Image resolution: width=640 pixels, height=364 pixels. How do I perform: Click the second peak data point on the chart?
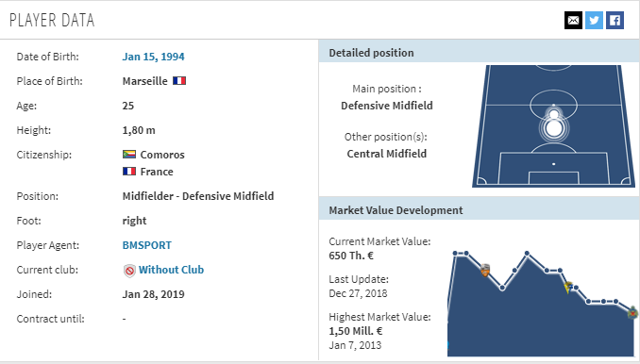click(527, 254)
